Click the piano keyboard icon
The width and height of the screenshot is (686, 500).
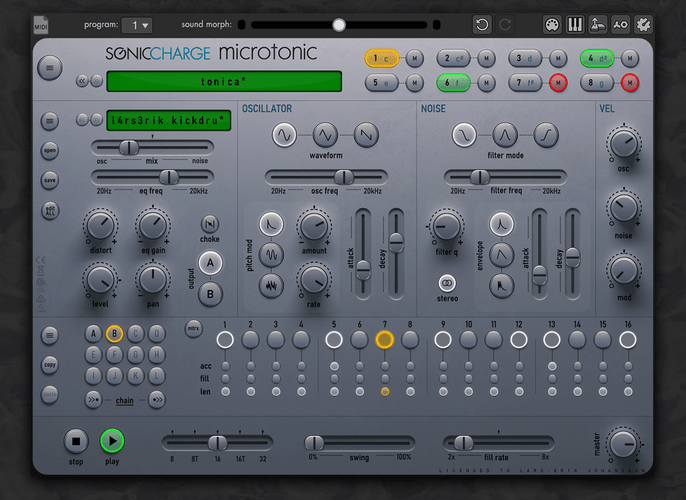[575, 24]
